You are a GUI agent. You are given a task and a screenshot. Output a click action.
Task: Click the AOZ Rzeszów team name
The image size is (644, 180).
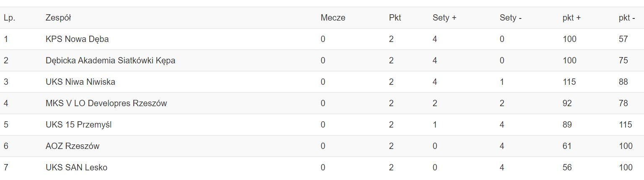pos(73,146)
